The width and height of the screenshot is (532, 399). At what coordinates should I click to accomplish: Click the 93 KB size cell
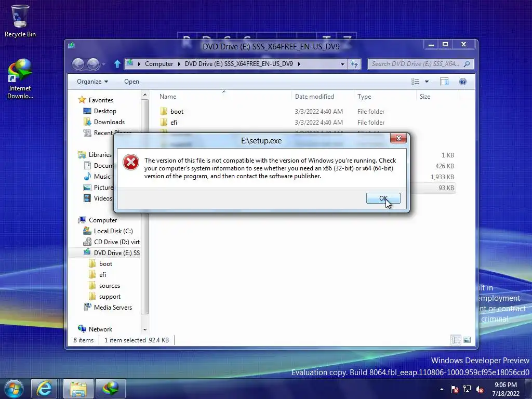pos(446,188)
